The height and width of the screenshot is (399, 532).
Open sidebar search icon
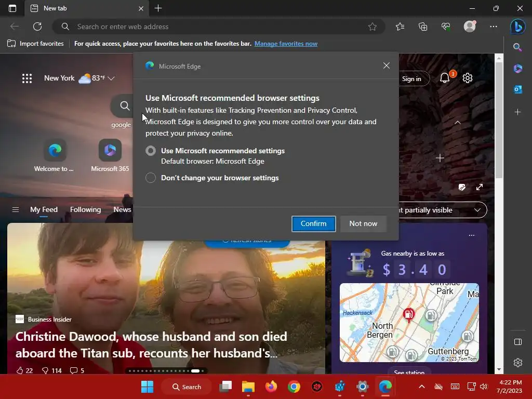pyautogui.click(x=517, y=47)
